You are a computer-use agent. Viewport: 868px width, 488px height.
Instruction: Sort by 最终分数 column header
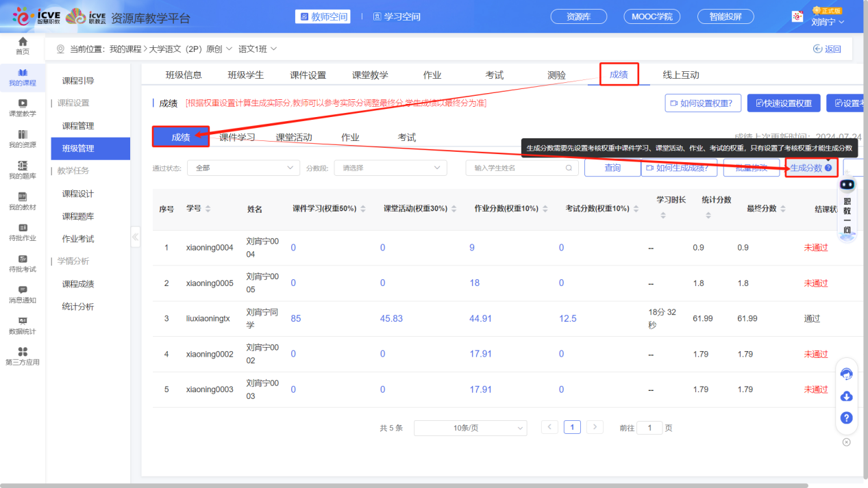coord(760,209)
